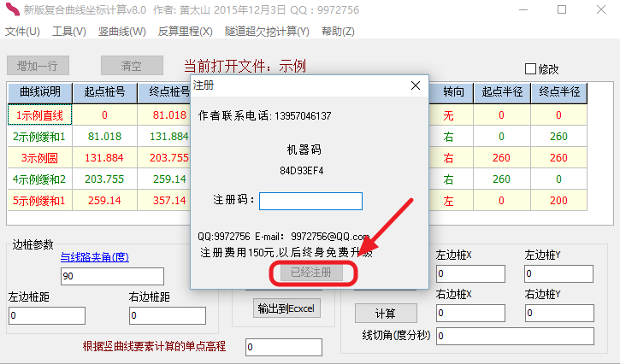The width and height of the screenshot is (620, 364).
Task: Select the 终点桩号 column header
Action: (x=164, y=93)
